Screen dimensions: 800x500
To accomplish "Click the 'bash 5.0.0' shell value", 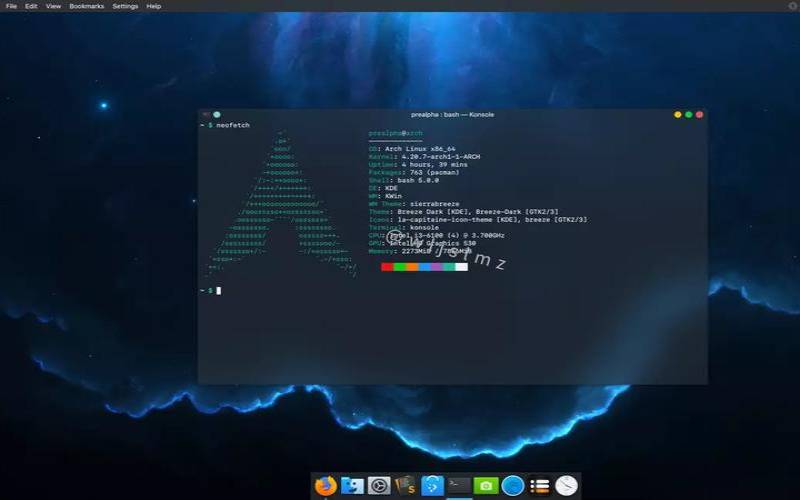I will 418,180.
